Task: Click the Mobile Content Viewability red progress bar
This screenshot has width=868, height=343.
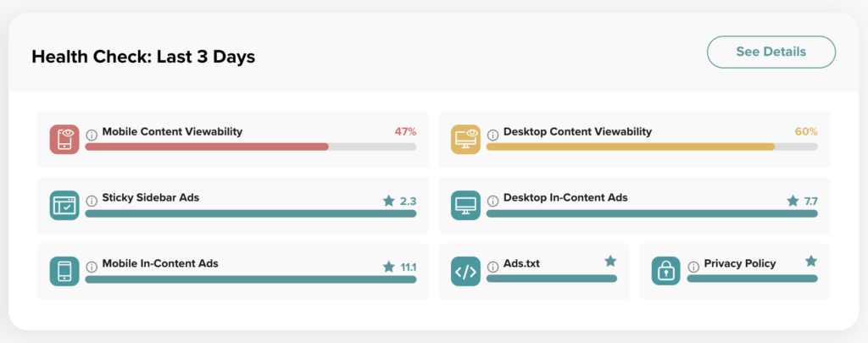Action: pyautogui.click(x=207, y=147)
